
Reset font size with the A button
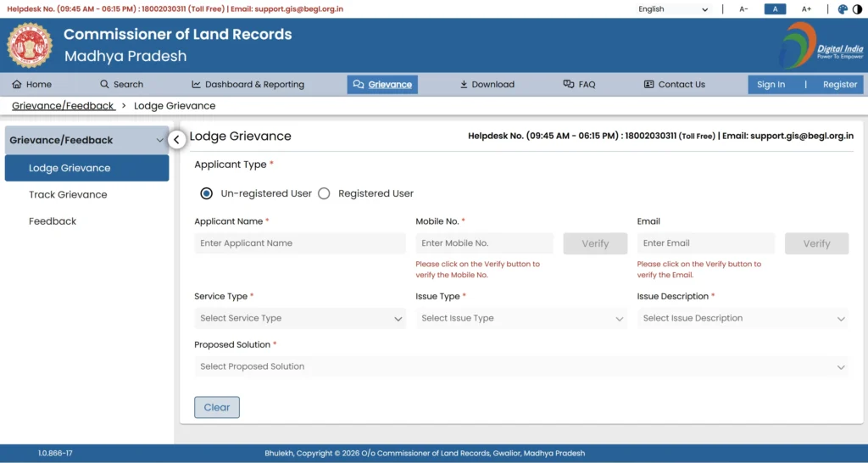[x=775, y=9]
